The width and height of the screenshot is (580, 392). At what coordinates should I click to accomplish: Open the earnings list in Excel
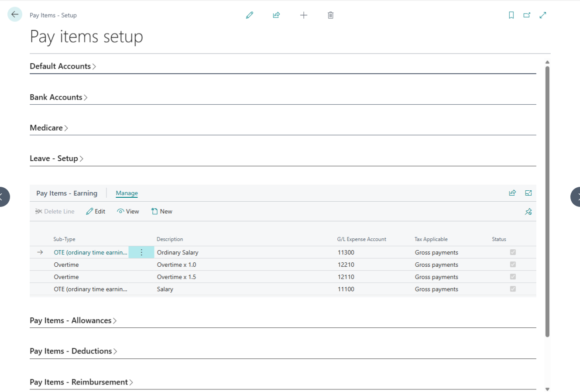pos(528,193)
